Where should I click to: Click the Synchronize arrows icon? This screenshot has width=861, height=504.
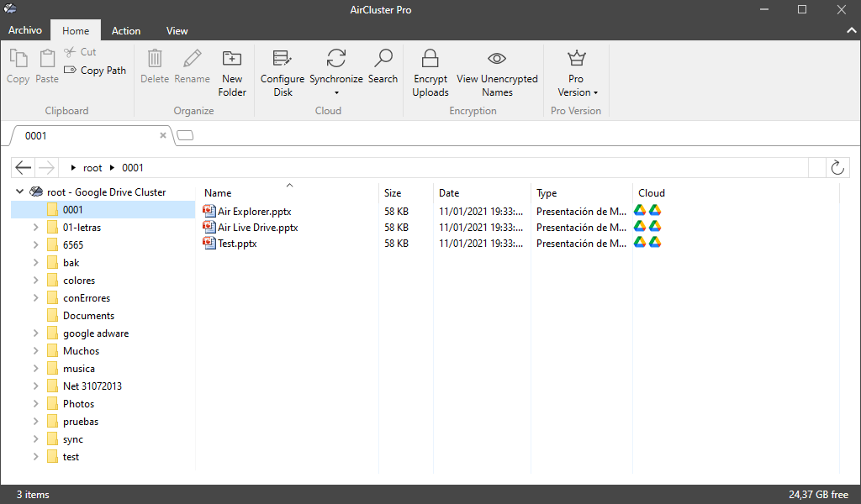tap(336, 58)
